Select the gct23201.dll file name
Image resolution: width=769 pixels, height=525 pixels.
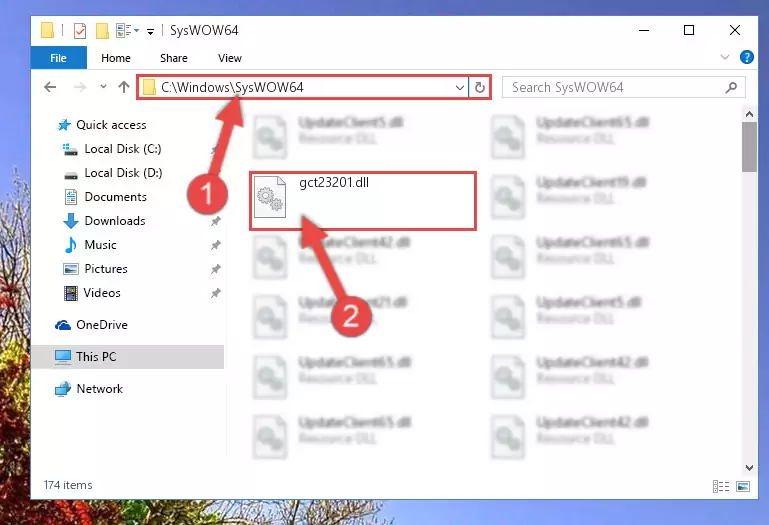[334, 183]
